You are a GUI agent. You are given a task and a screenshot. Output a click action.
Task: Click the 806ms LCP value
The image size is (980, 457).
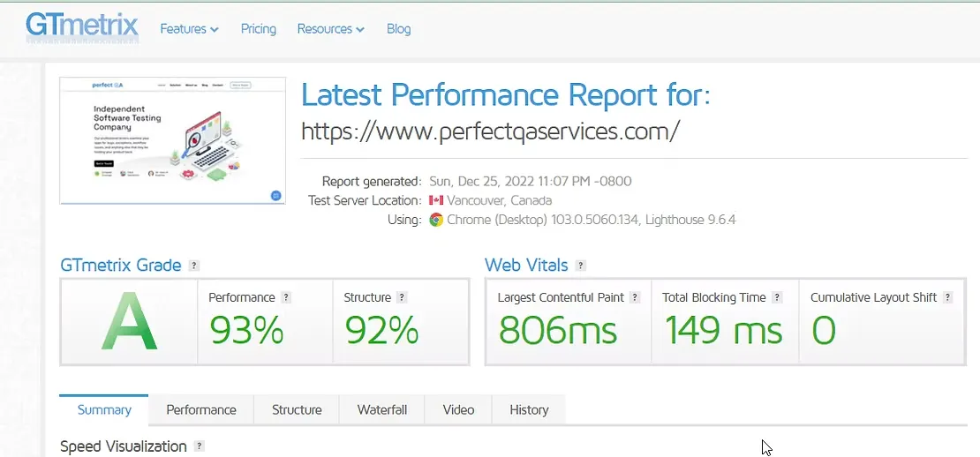557,330
